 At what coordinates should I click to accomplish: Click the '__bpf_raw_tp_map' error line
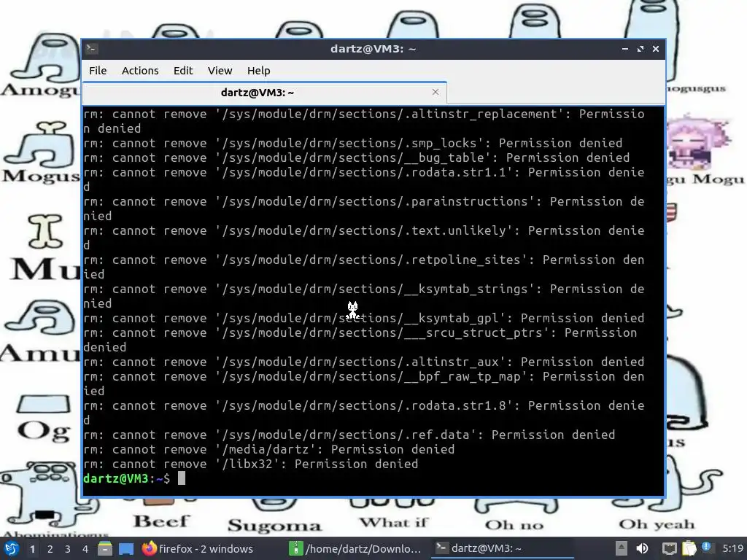(x=364, y=384)
